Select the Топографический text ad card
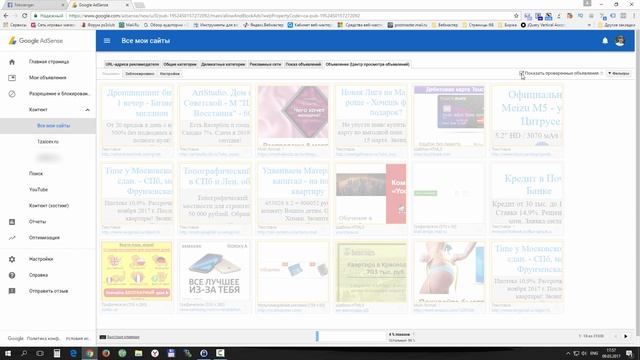 coord(215,193)
